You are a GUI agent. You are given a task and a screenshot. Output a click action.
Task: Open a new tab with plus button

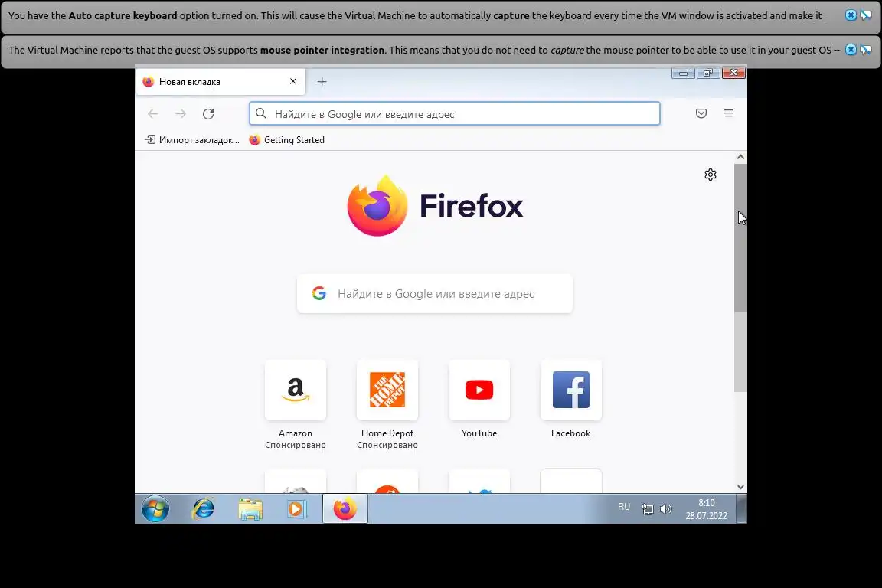click(322, 82)
